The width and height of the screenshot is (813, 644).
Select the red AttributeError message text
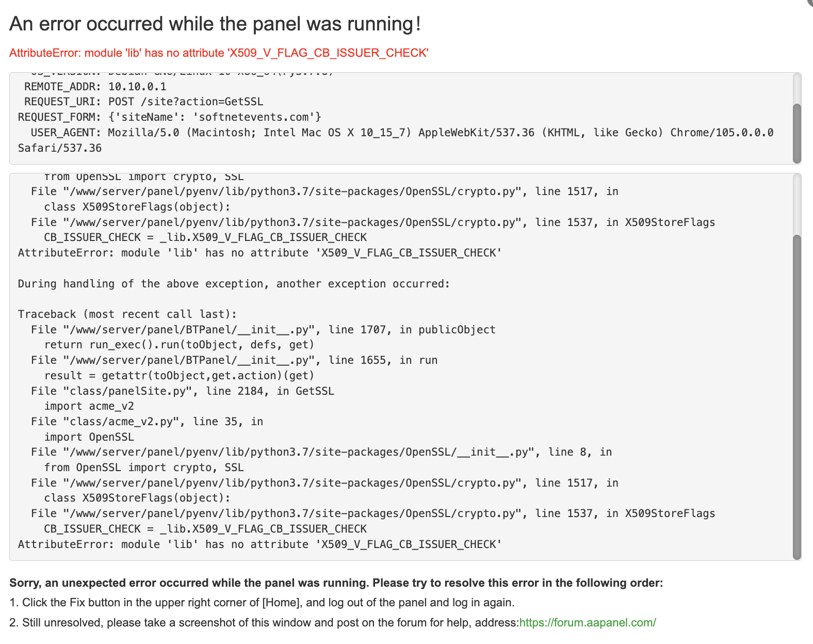pyautogui.click(x=219, y=53)
